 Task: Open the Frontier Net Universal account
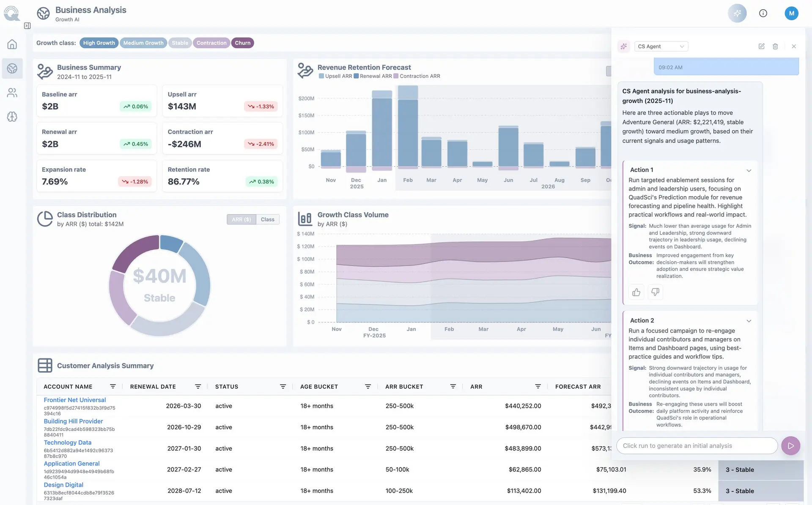pyautogui.click(x=75, y=400)
